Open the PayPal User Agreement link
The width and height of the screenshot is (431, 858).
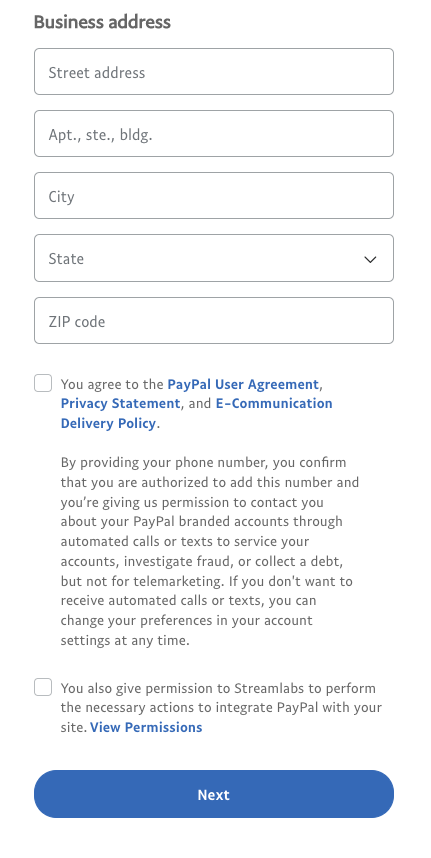243,384
